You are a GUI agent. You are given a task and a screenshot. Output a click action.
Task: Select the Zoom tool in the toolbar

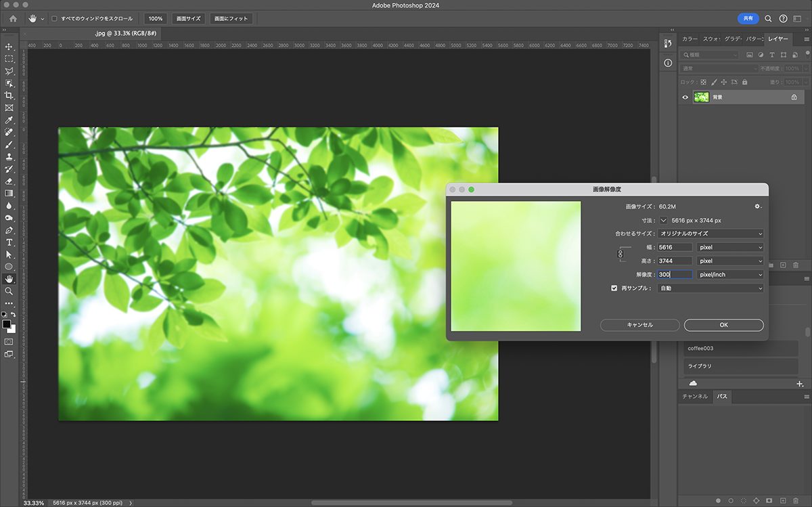9,291
